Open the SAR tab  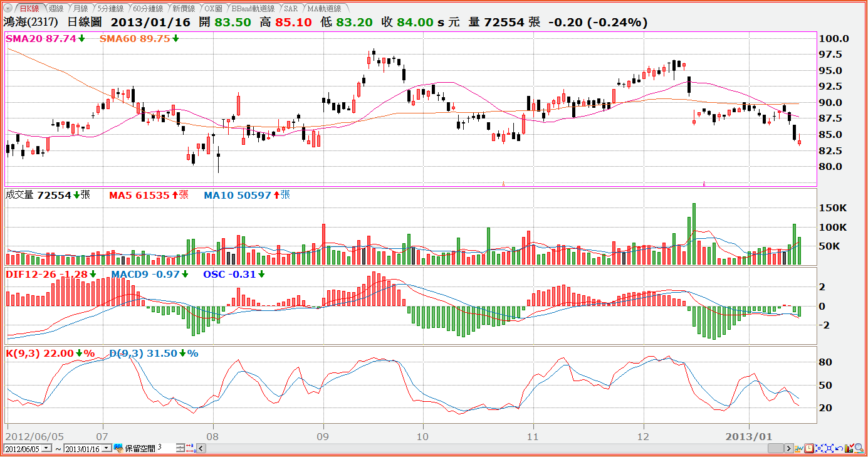[x=291, y=9]
